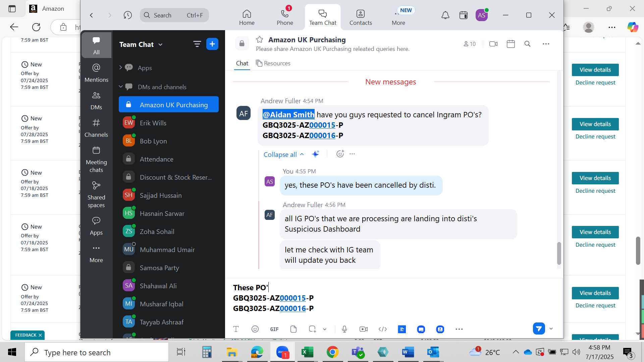
Task: Send the message
Action: (539, 328)
